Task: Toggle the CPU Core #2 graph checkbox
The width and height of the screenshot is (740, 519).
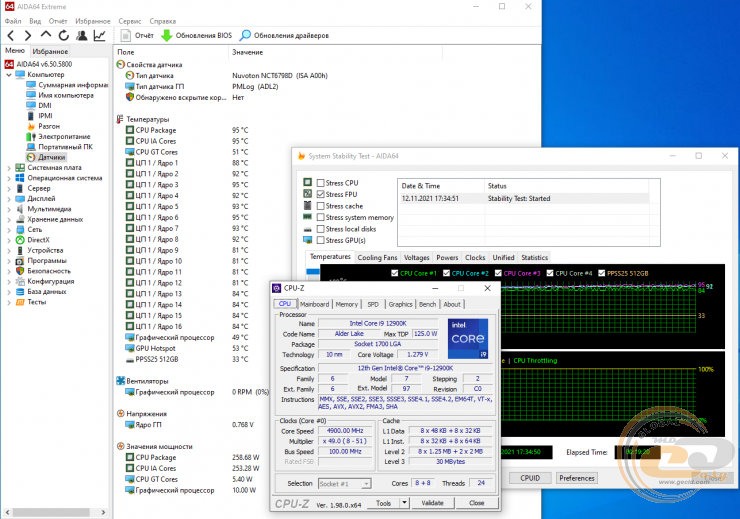Action: 446,273
